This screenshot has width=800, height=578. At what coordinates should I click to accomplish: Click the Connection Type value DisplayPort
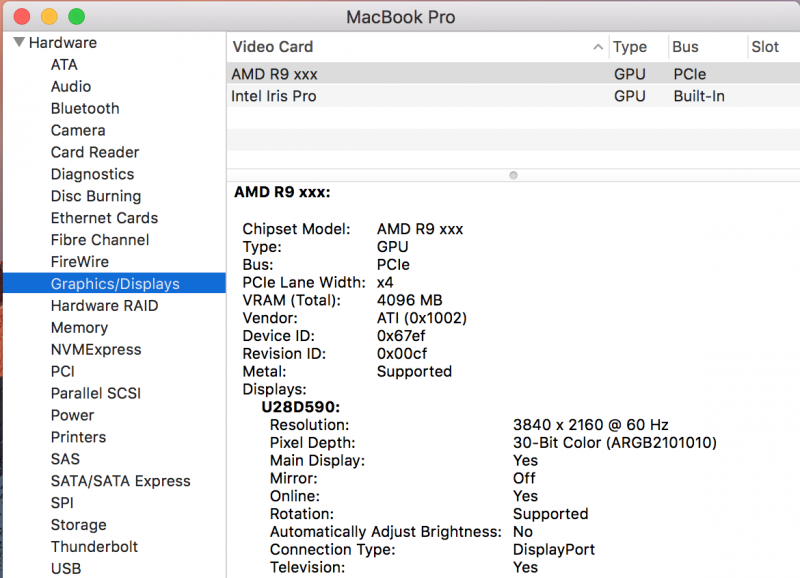coord(554,550)
